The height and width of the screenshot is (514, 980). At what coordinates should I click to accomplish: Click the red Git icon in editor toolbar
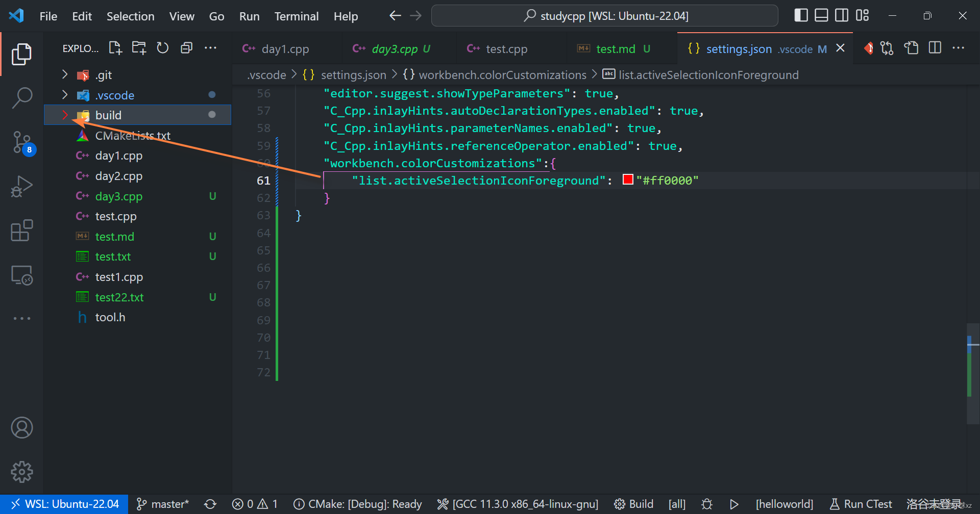868,48
